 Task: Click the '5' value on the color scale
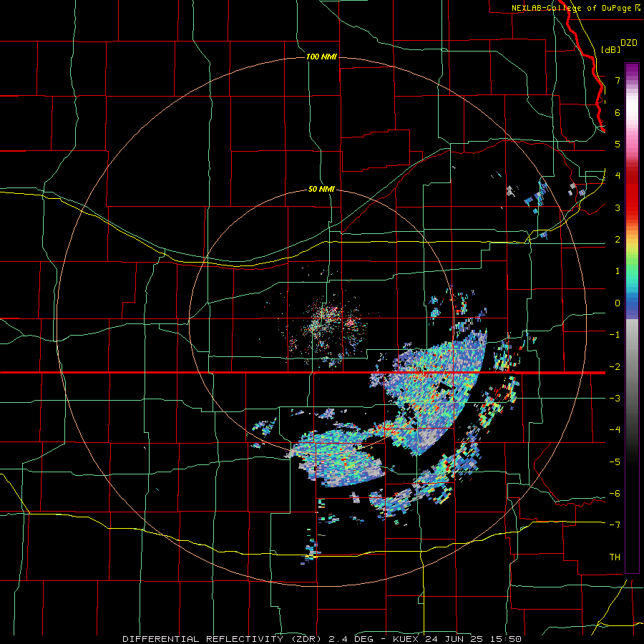tap(618, 144)
